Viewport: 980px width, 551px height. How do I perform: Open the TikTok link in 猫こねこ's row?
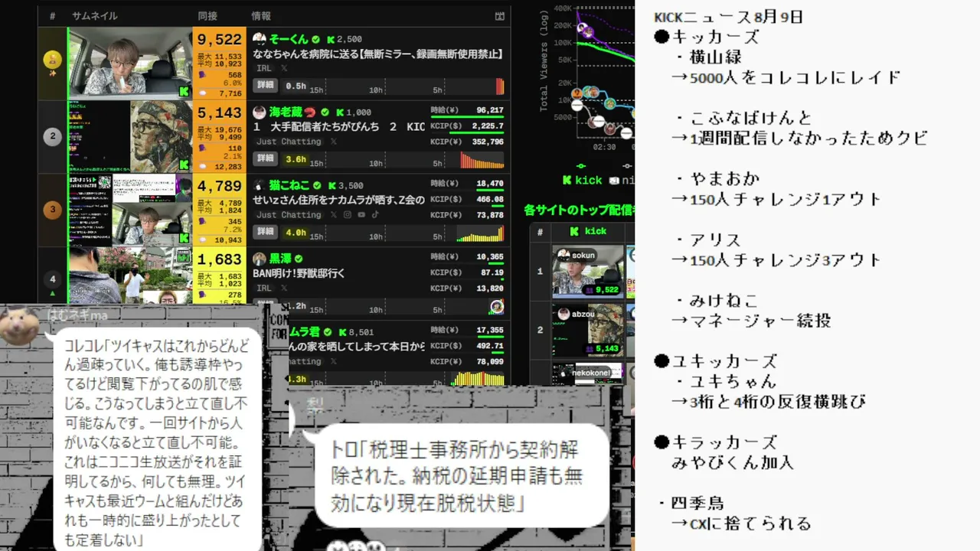(375, 215)
